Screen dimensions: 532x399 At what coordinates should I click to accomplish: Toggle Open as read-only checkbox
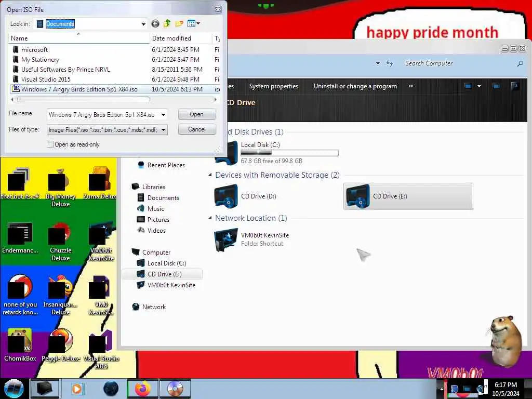(x=50, y=144)
